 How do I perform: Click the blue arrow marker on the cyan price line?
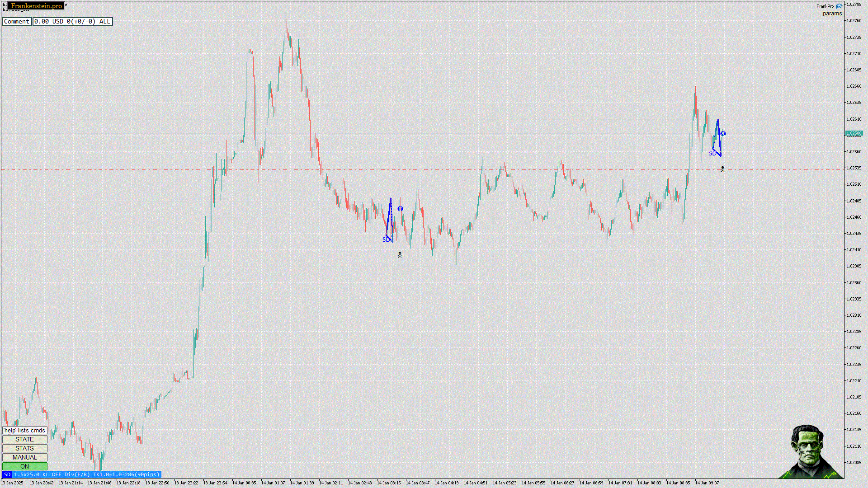click(723, 134)
